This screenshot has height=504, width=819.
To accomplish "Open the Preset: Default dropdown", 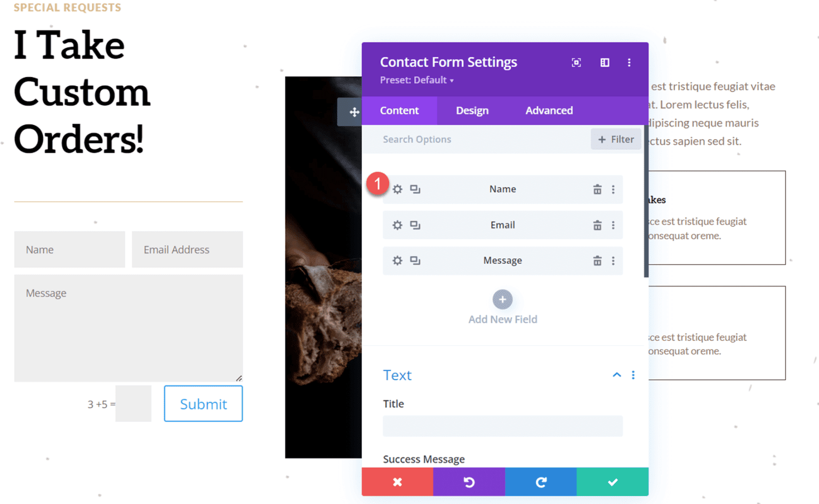I will pyautogui.click(x=416, y=80).
